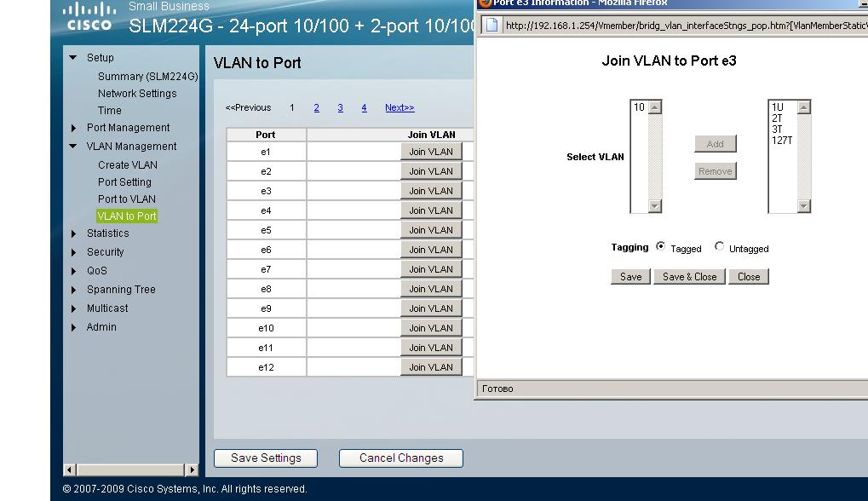The height and width of the screenshot is (501, 868).
Task: Select VLAN 10 in available list
Action: click(x=640, y=107)
